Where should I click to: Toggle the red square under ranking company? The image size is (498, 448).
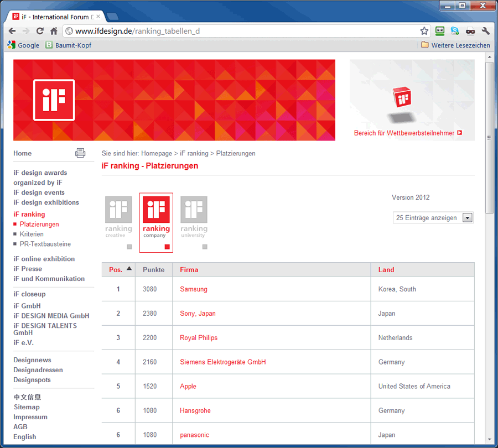167,247
